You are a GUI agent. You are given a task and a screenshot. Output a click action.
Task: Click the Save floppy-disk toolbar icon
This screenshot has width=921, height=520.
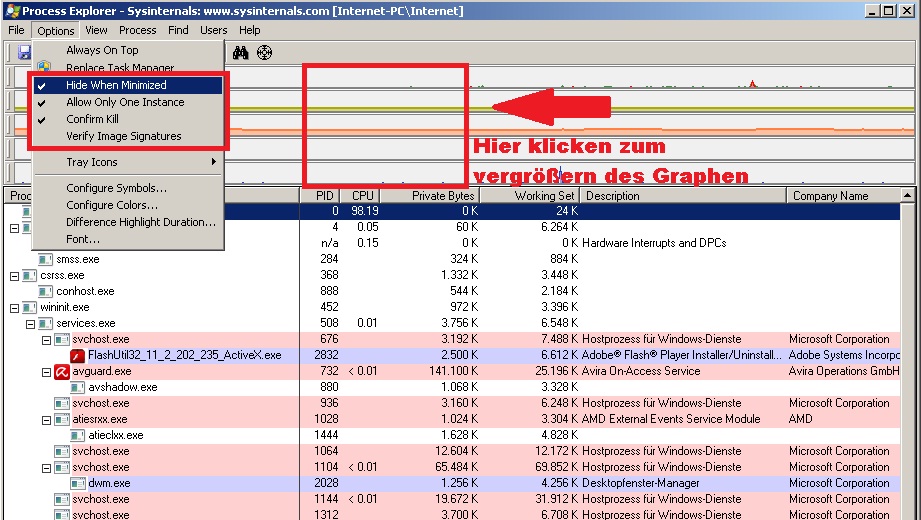coord(24,53)
